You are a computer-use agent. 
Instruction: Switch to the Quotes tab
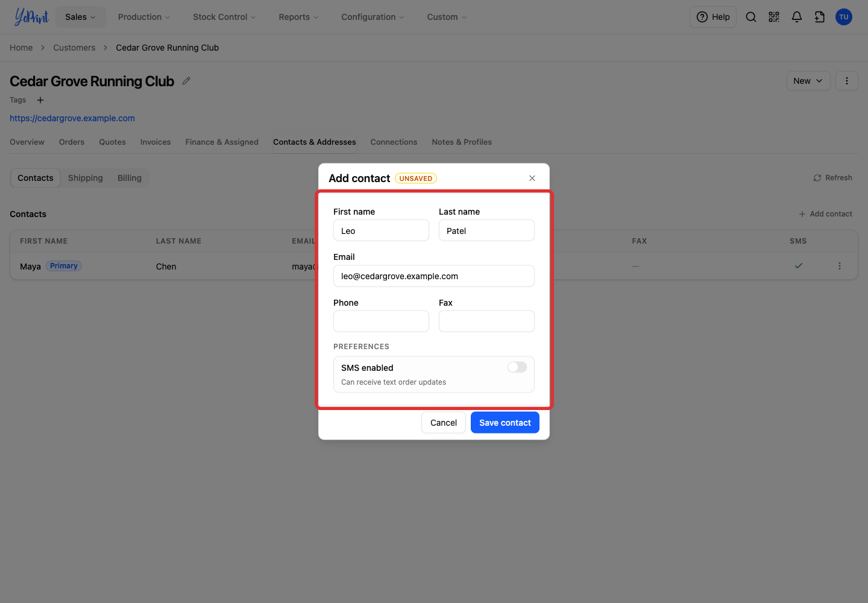coord(113,142)
